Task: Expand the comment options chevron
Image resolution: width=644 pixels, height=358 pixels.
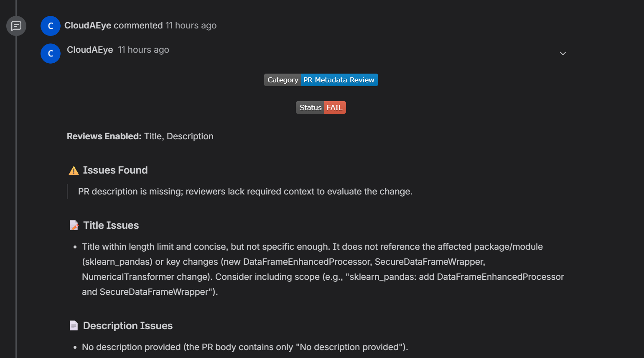Action: pos(563,54)
